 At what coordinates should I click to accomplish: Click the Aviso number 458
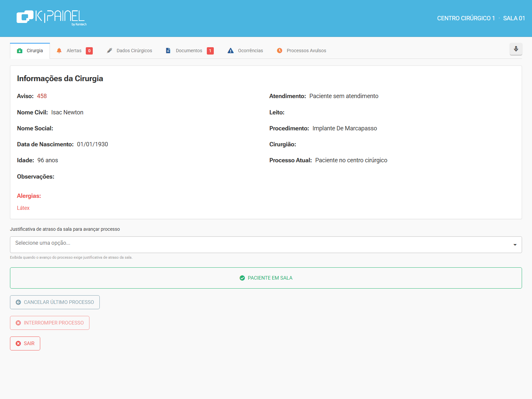[x=42, y=96]
